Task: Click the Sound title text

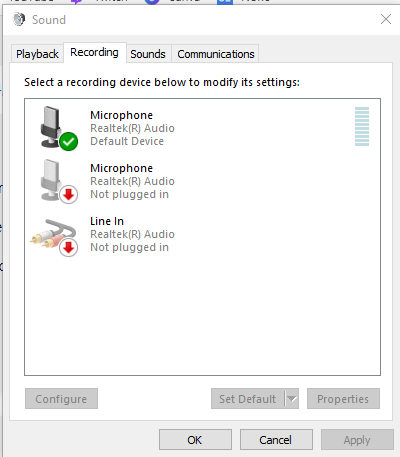Action: pyautogui.click(x=49, y=20)
